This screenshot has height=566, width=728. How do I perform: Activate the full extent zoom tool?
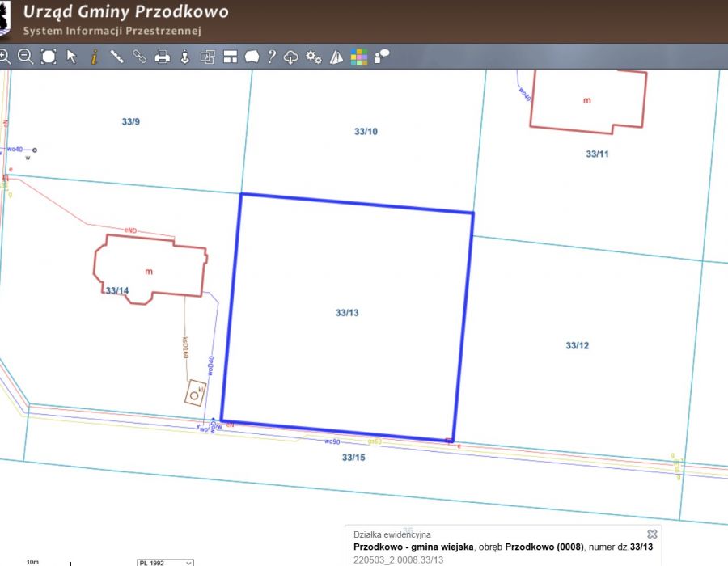coord(49,57)
